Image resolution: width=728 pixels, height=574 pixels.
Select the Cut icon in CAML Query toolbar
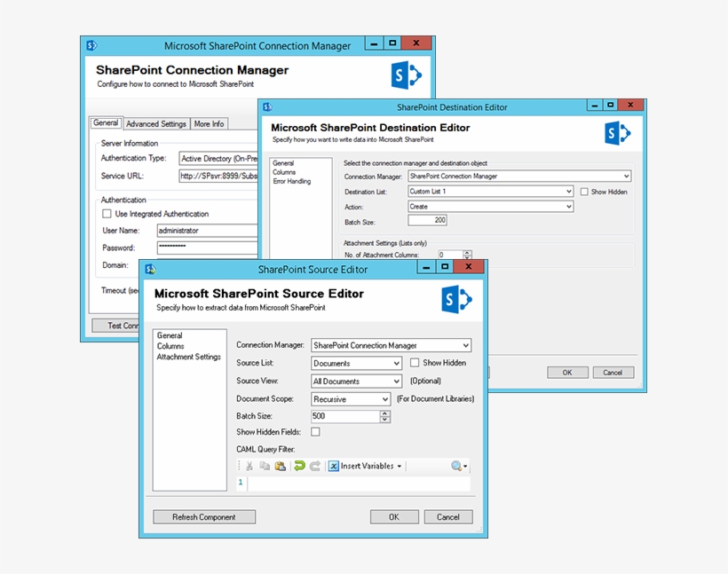click(249, 465)
